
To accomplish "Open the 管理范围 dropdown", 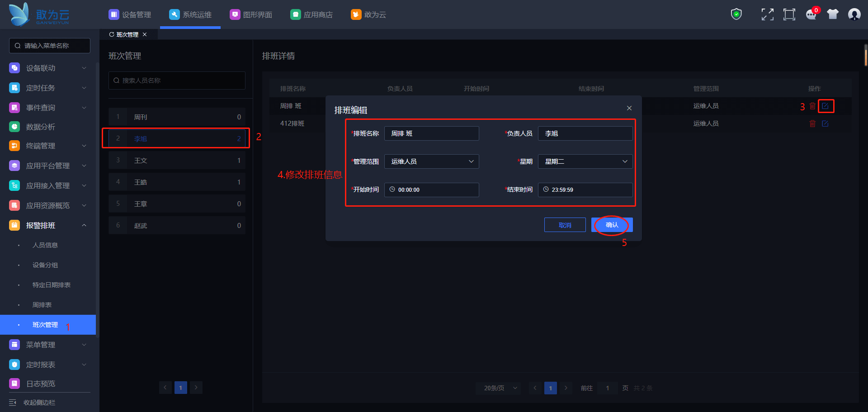I will (431, 161).
